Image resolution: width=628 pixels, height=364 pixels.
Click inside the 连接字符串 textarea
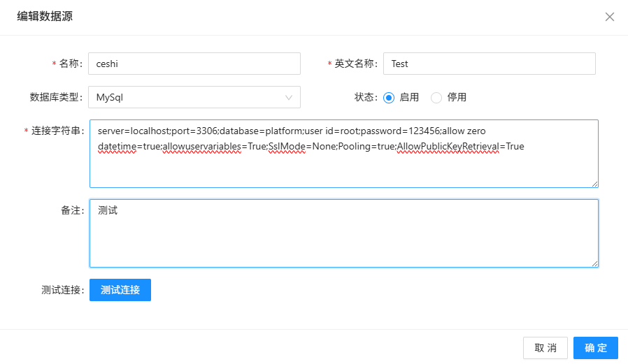pos(343,154)
